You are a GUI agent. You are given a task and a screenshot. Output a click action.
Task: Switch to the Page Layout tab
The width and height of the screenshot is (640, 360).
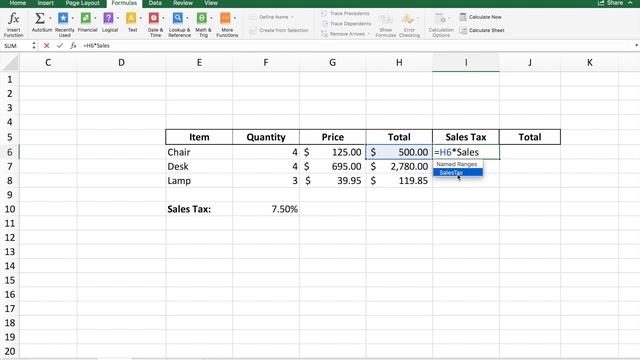(82, 3)
